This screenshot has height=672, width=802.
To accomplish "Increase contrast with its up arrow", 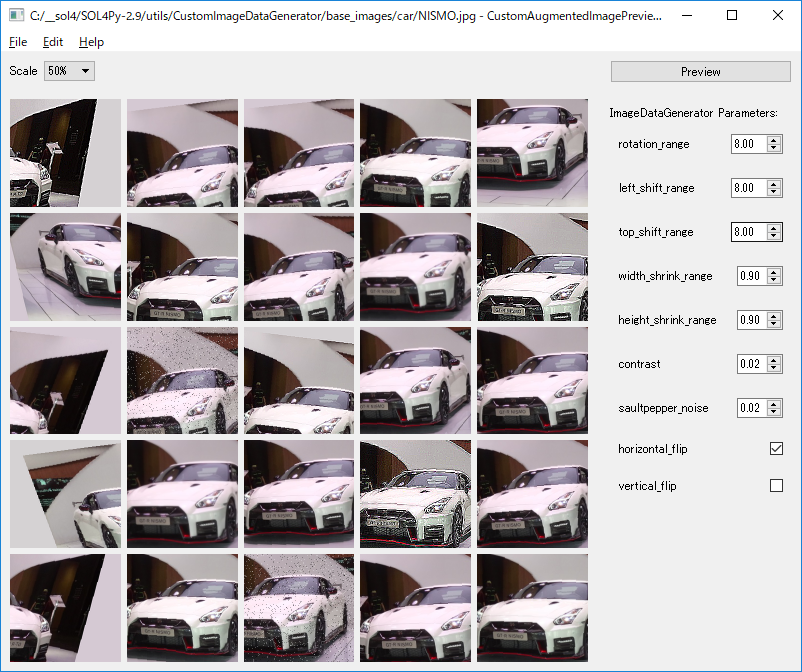I will 774,360.
